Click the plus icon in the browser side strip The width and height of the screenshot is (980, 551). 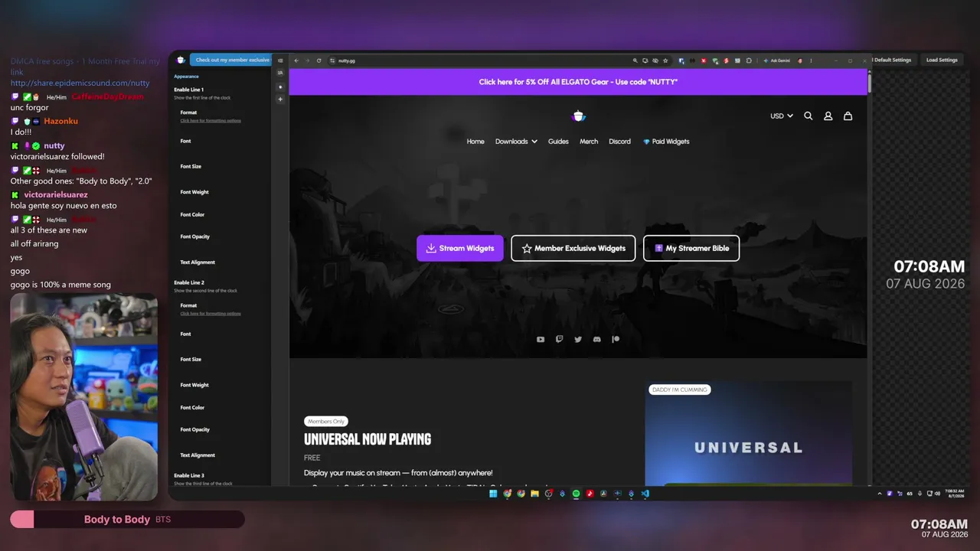tap(280, 99)
